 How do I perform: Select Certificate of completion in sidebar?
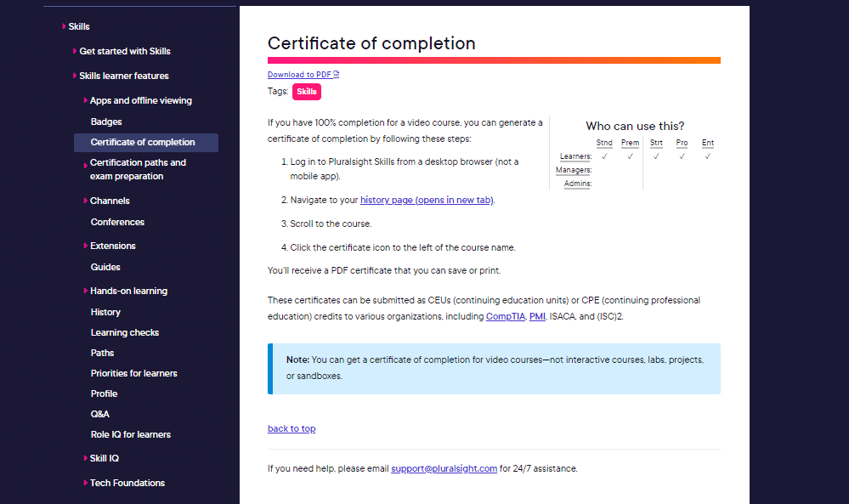tap(146, 143)
